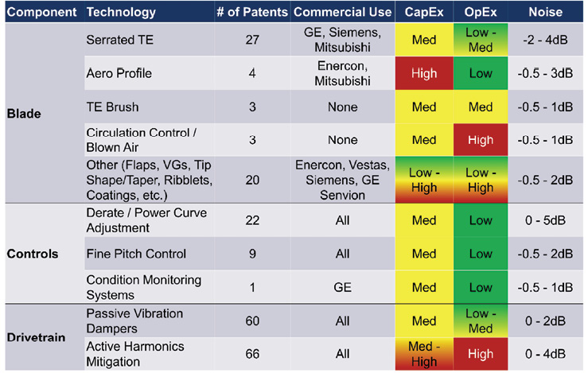Click the red High CapEx cell for Aero Profile
588x373 pixels.
pyautogui.click(x=424, y=73)
